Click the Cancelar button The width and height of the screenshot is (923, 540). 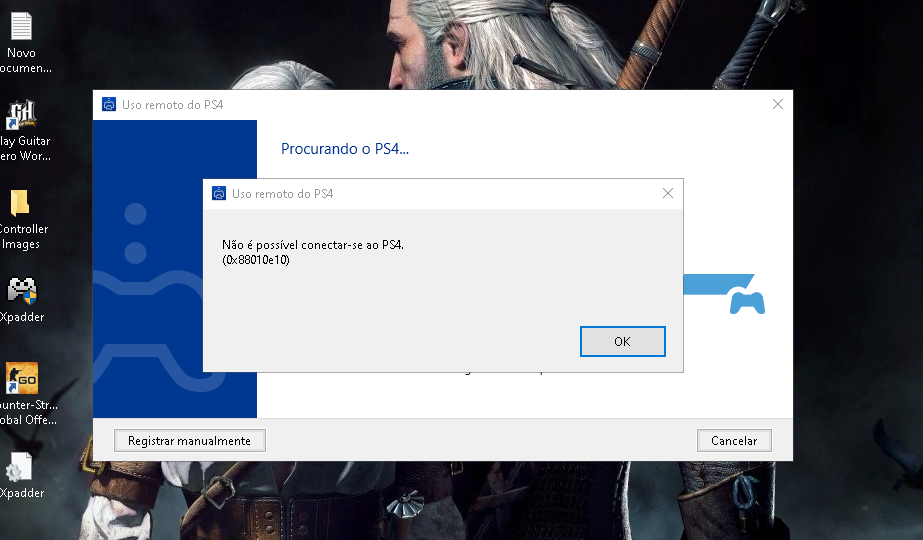tap(734, 440)
